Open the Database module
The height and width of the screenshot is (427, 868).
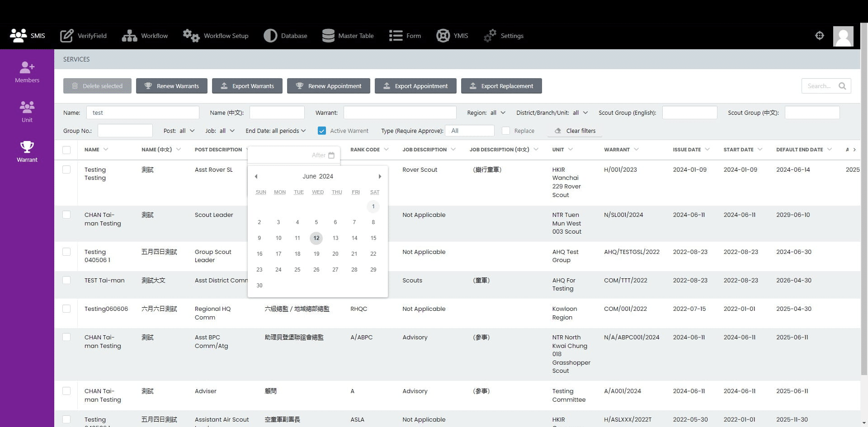[285, 36]
